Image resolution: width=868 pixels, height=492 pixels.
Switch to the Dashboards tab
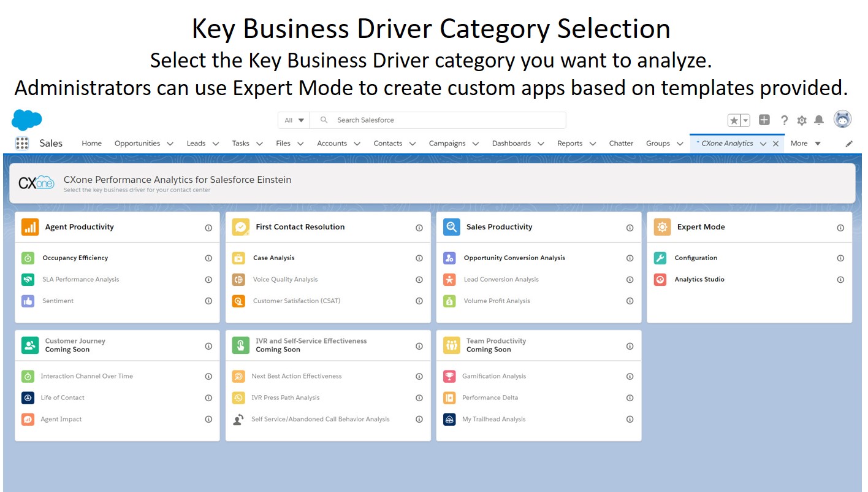511,144
